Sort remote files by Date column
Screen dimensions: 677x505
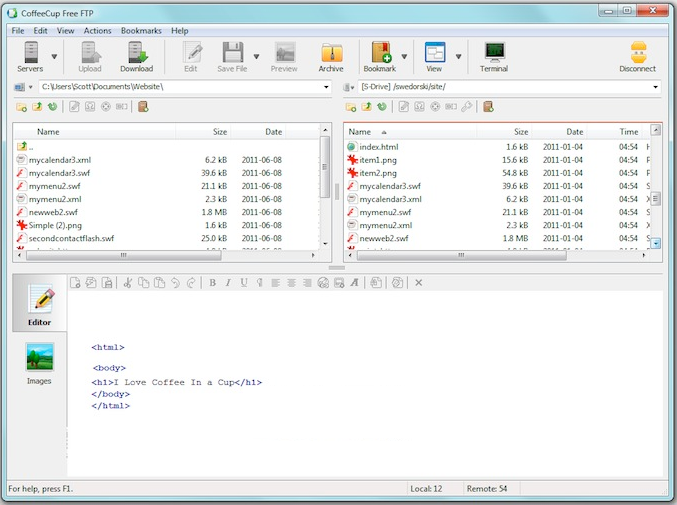[558, 132]
